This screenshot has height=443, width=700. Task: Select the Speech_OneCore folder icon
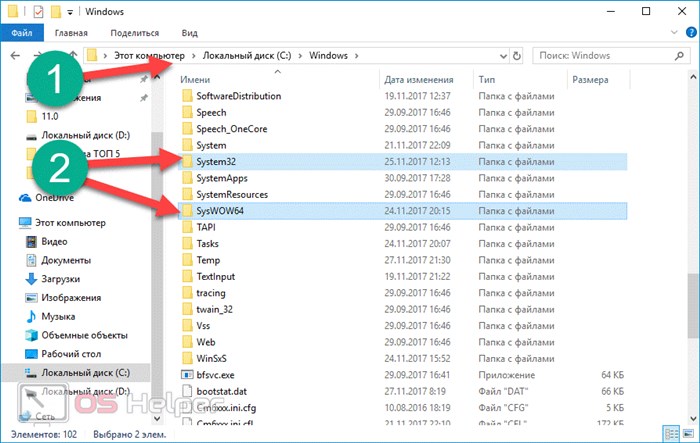tap(188, 129)
